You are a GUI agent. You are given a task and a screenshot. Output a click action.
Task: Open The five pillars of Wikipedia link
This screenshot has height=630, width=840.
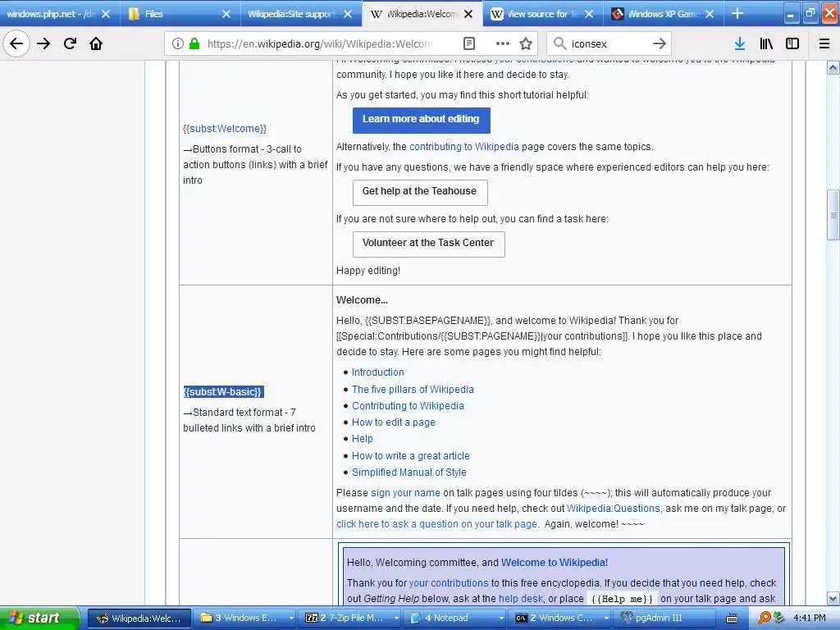coord(413,390)
